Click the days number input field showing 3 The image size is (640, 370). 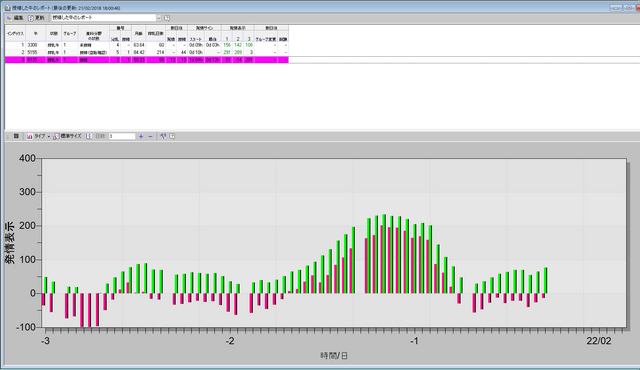coord(122,136)
